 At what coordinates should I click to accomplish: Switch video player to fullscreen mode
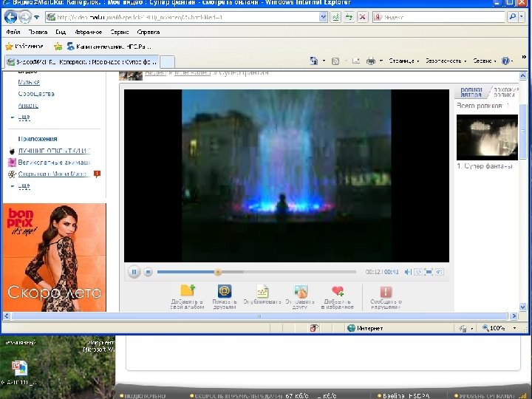point(429,272)
